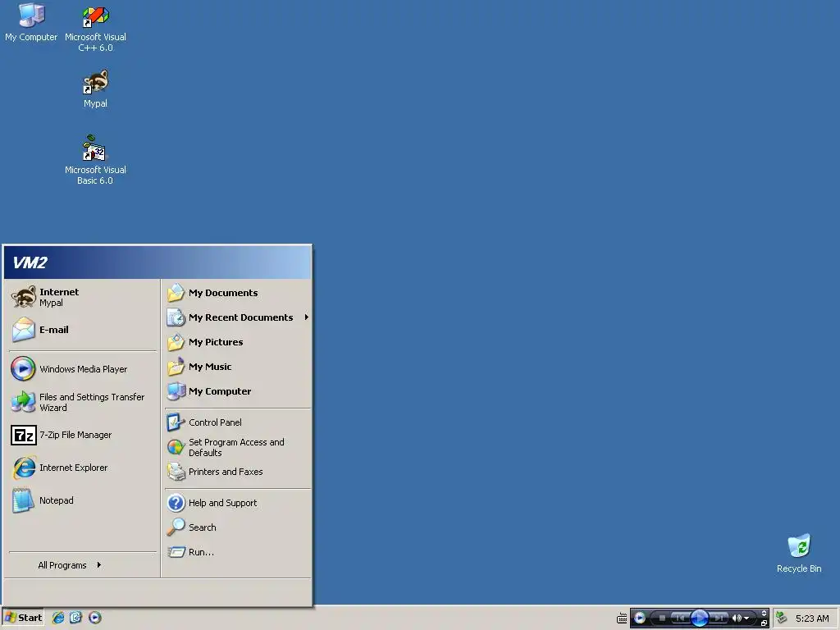This screenshot has height=630, width=840.
Task: Open My Computer in Start menu
Action: click(238, 391)
